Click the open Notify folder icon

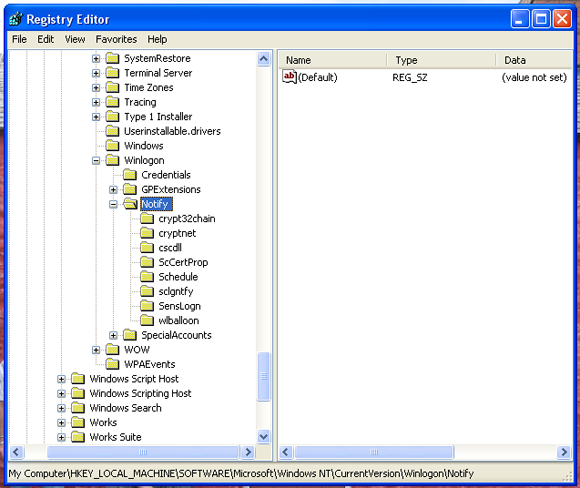coord(130,204)
